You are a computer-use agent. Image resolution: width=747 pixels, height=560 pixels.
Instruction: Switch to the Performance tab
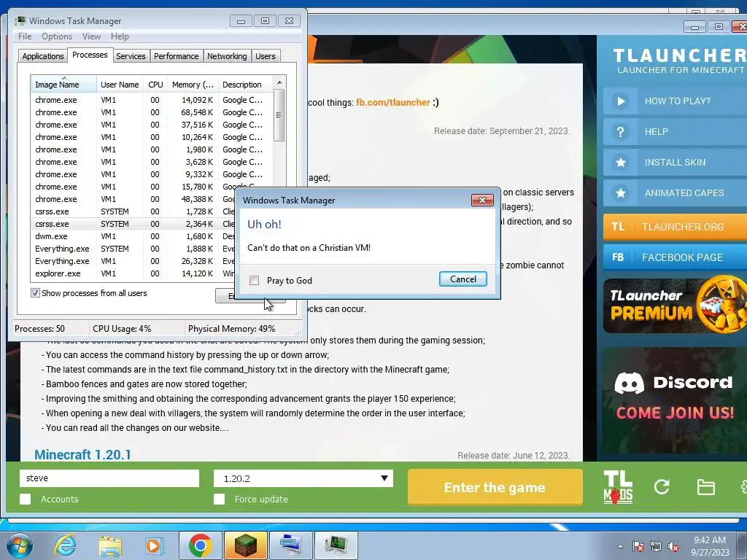tap(177, 56)
